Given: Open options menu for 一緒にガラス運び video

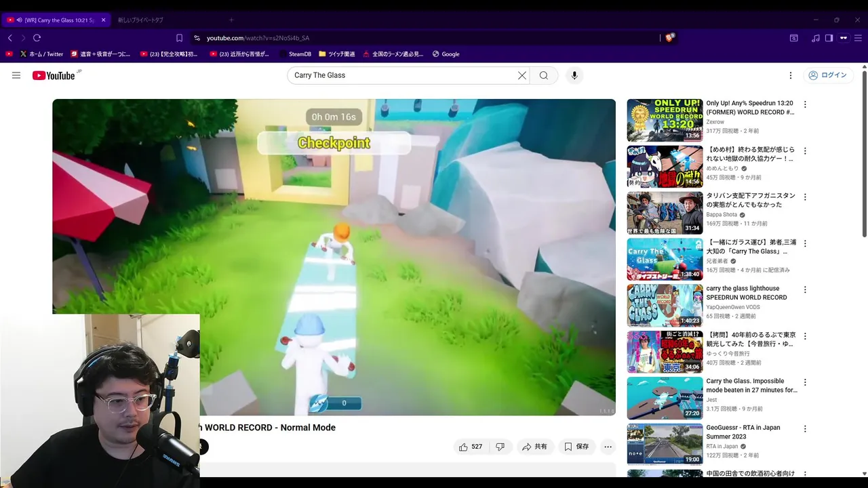Looking at the screenshot, I should [805, 243].
